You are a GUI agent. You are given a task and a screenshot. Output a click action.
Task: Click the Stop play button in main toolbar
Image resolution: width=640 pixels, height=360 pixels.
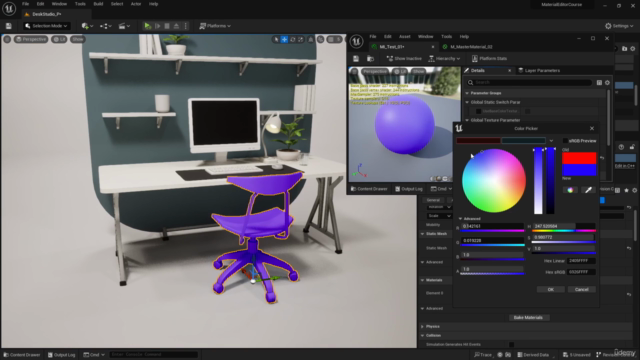(x=167, y=26)
